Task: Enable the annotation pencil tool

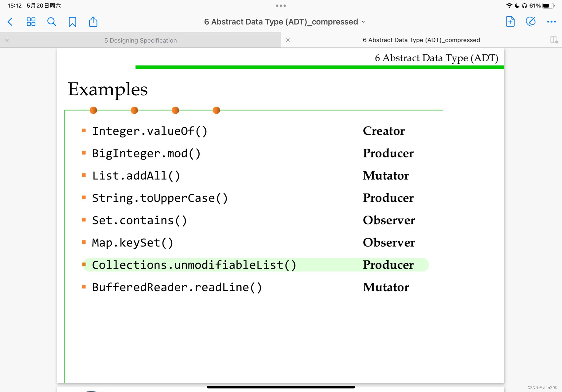Action: coord(531,21)
